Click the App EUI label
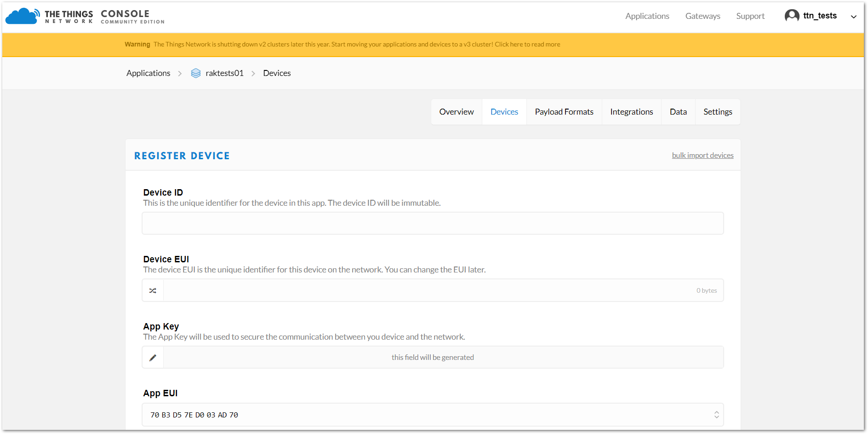Viewport: 868px width, 434px height. point(160,393)
